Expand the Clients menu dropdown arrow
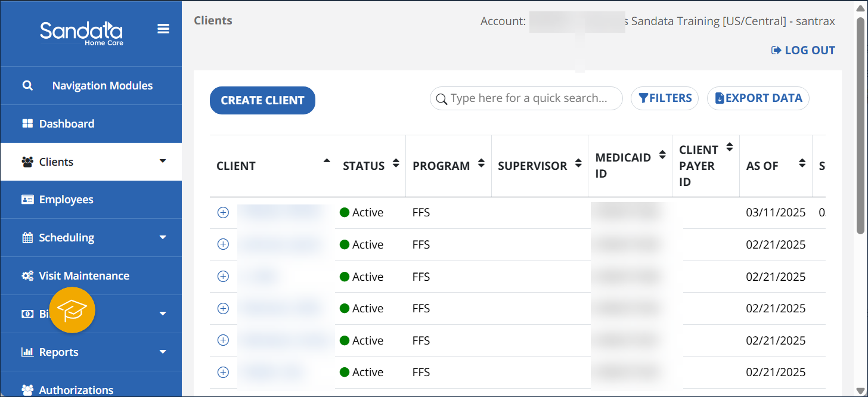The height and width of the screenshot is (397, 868). click(x=163, y=161)
